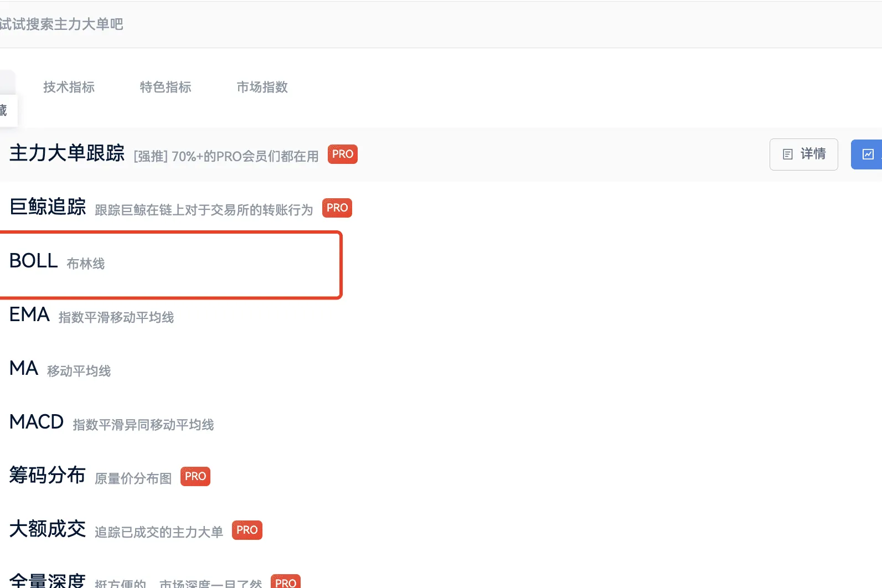Click the document icon inside 详情 button

pos(788,154)
